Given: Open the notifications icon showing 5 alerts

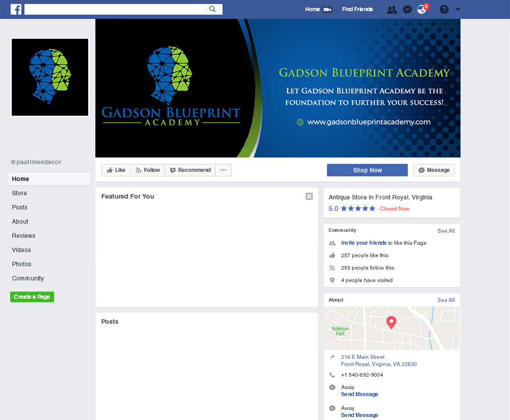Looking at the screenshot, I should [x=422, y=9].
